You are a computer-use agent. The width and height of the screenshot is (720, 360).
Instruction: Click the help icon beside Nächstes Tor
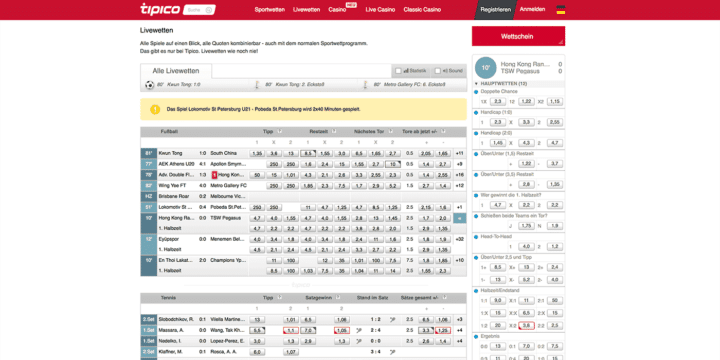(x=390, y=131)
